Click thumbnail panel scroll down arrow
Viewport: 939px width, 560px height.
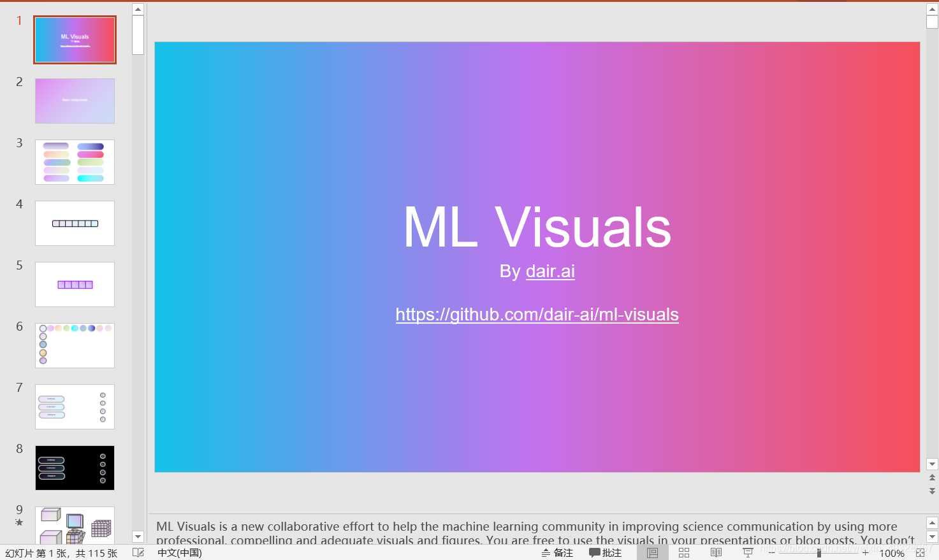click(138, 537)
